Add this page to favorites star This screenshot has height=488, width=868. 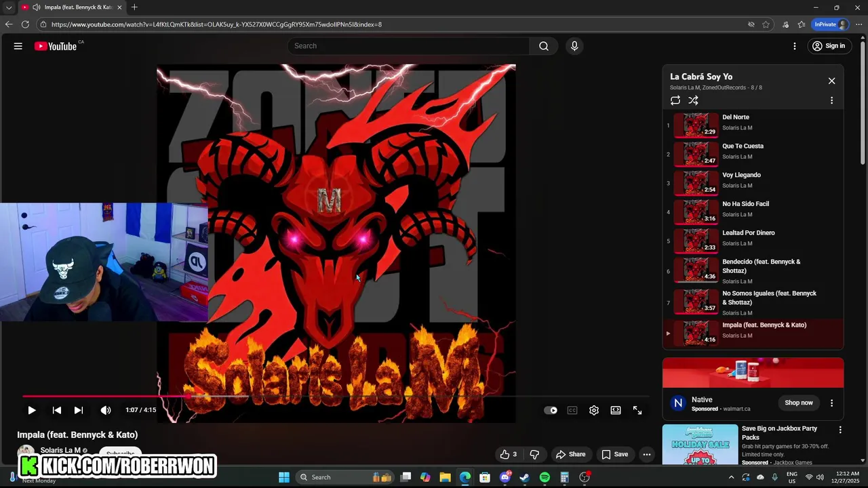pyautogui.click(x=766, y=24)
